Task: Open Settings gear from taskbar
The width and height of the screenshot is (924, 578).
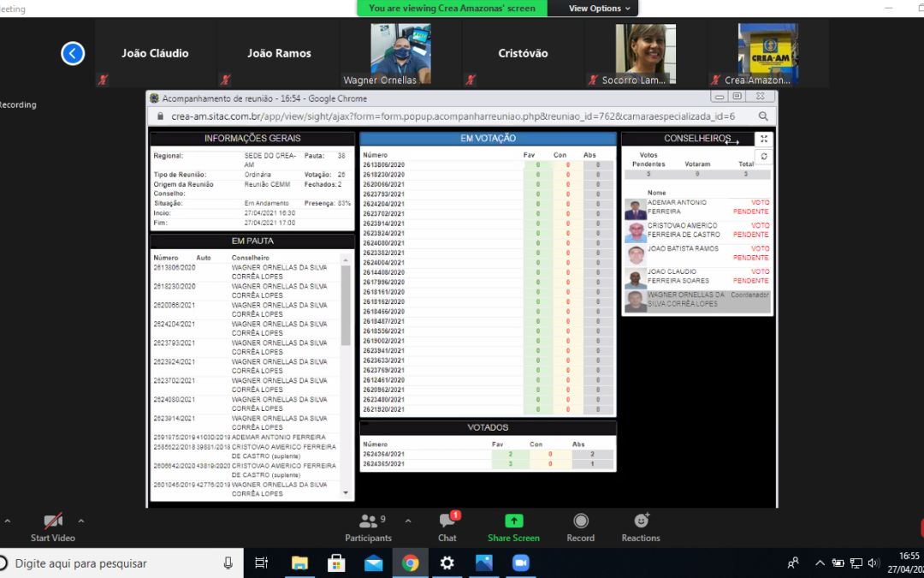Action: 447,563
